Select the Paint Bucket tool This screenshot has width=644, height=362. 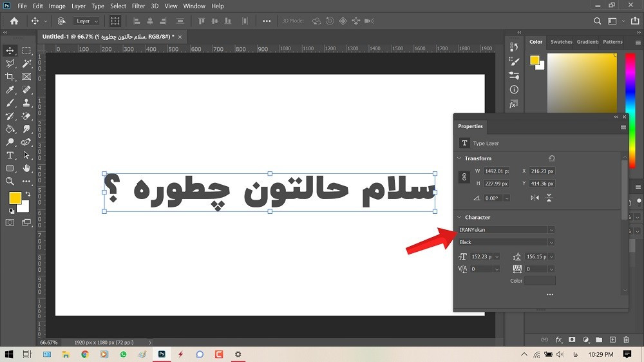[10, 129]
